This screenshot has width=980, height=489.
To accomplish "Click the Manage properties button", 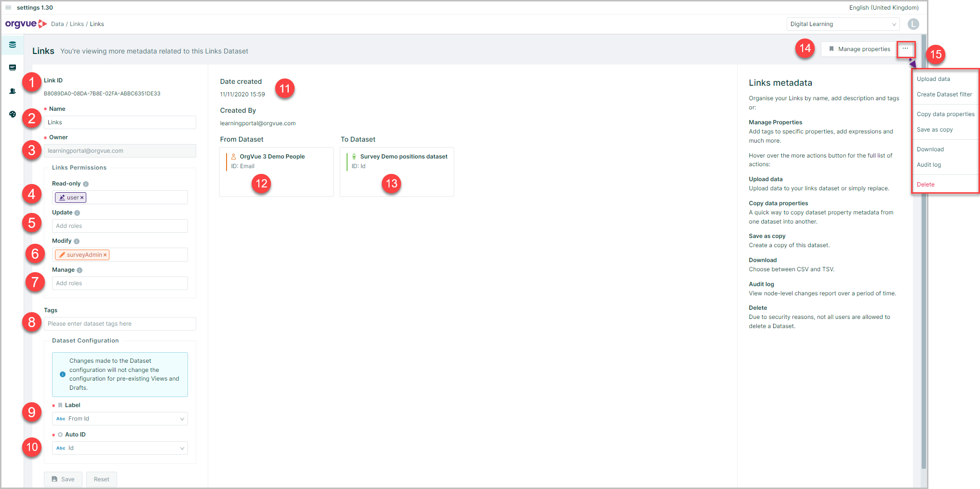I will (x=859, y=49).
